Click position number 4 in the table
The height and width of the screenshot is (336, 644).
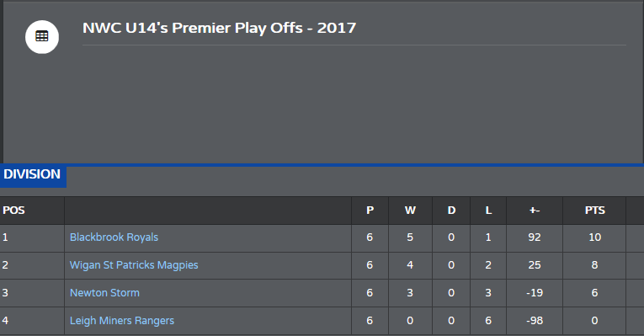tap(5, 321)
